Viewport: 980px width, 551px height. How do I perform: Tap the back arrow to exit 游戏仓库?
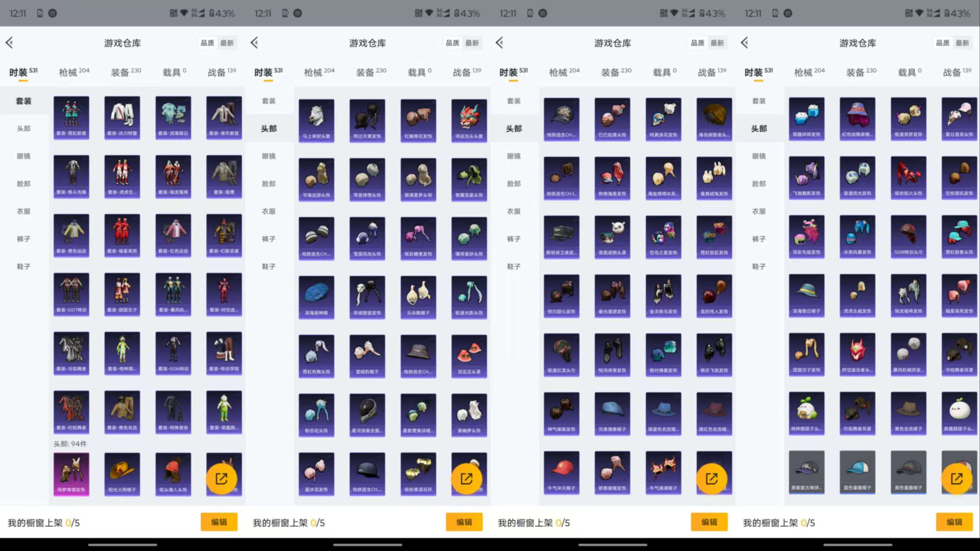coord(9,43)
